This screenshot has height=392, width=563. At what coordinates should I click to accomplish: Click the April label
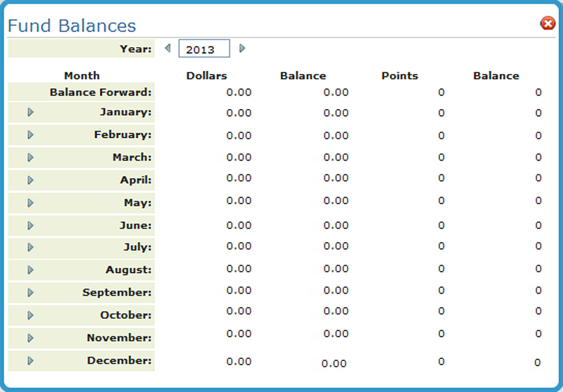tap(136, 180)
